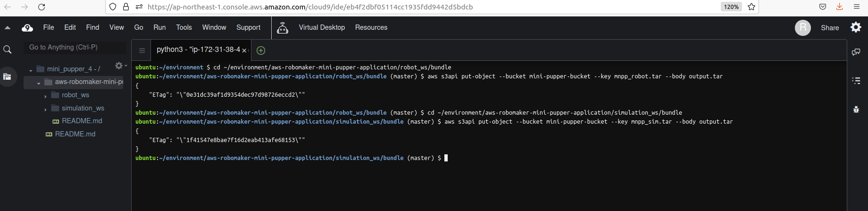This screenshot has width=868, height=211.
Task: Open the File menu
Action: point(49,27)
